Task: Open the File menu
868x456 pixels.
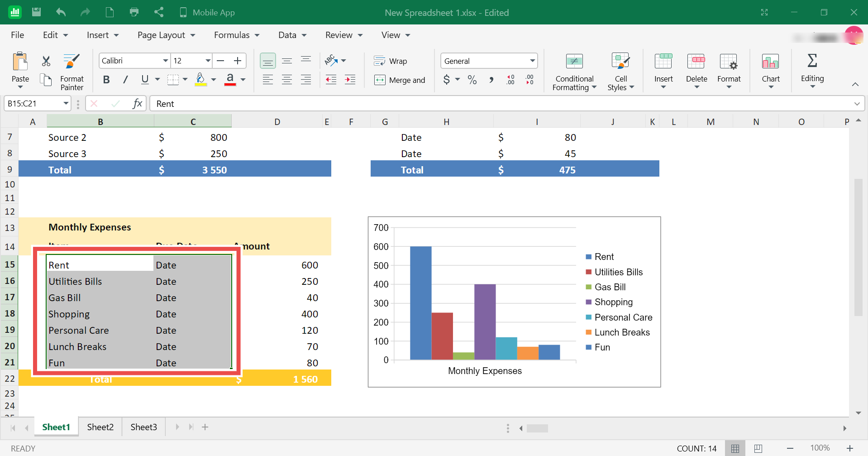Action: point(18,35)
